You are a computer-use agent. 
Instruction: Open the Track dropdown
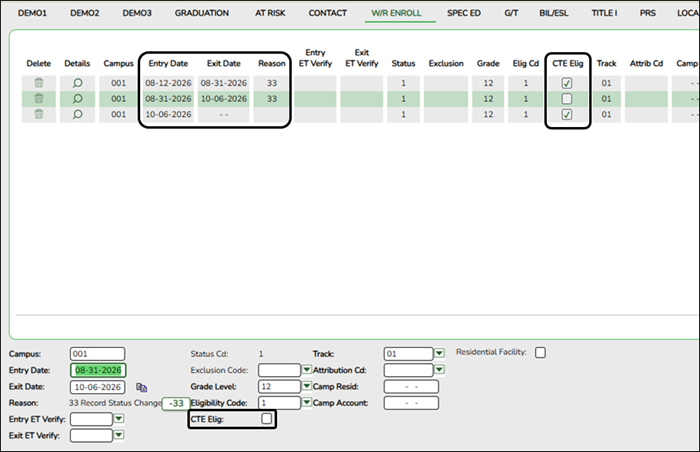[x=439, y=353]
